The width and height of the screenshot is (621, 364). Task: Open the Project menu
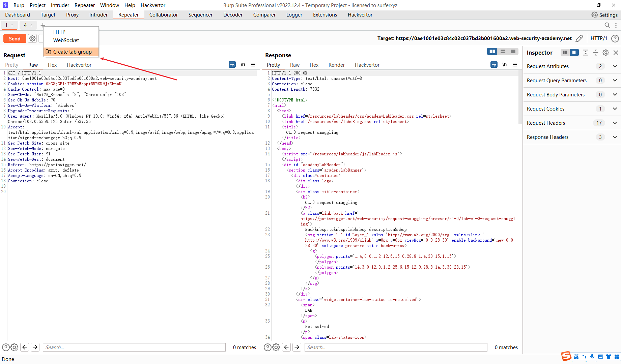click(x=37, y=5)
